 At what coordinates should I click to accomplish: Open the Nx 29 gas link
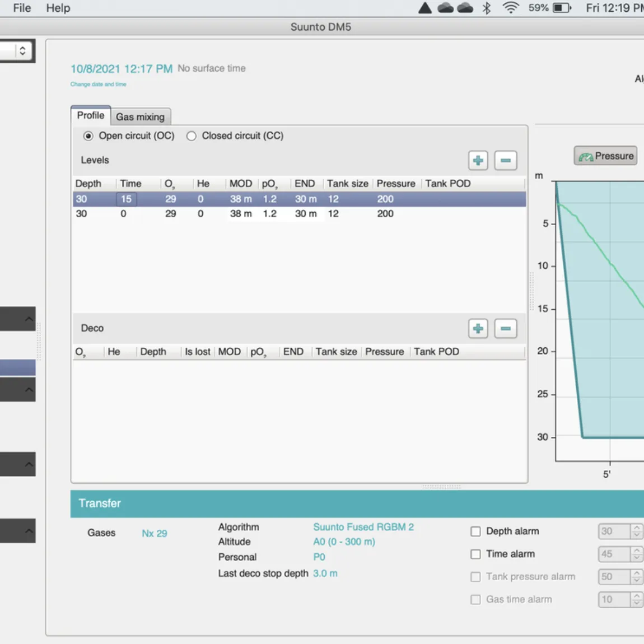point(155,534)
